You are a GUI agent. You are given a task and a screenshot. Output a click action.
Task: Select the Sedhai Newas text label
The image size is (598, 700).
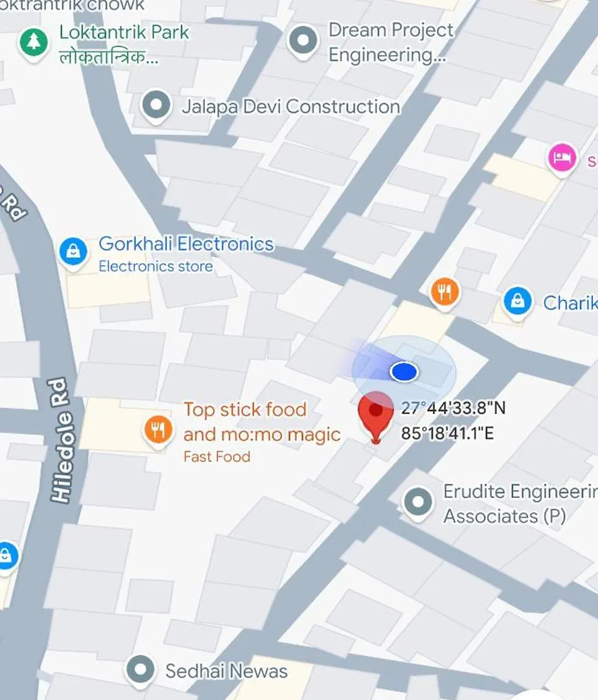227,671
